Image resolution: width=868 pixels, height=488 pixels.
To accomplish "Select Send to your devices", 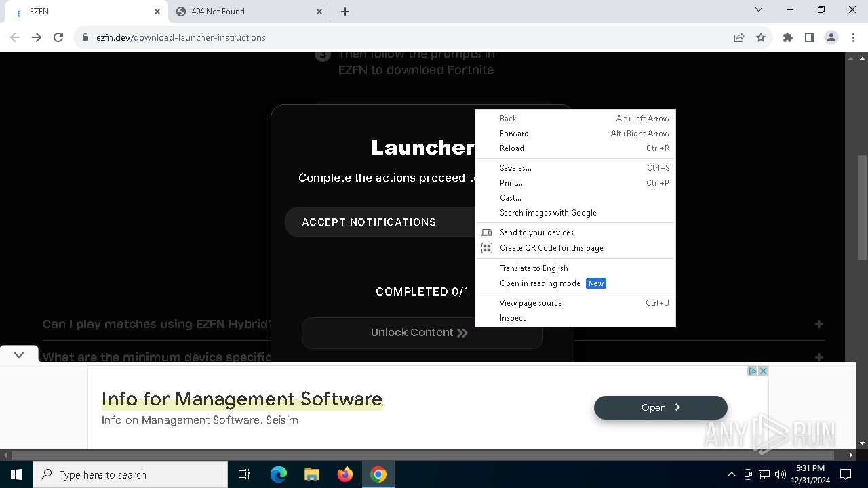I will tap(576, 232).
